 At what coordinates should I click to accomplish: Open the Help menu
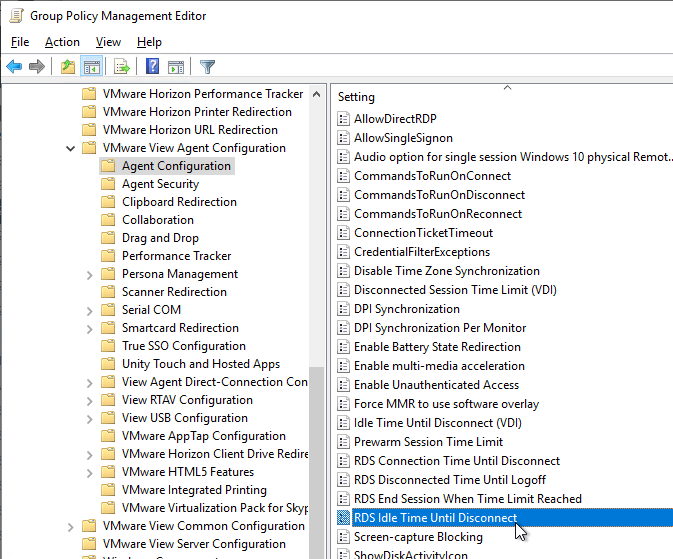pos(149,42)
